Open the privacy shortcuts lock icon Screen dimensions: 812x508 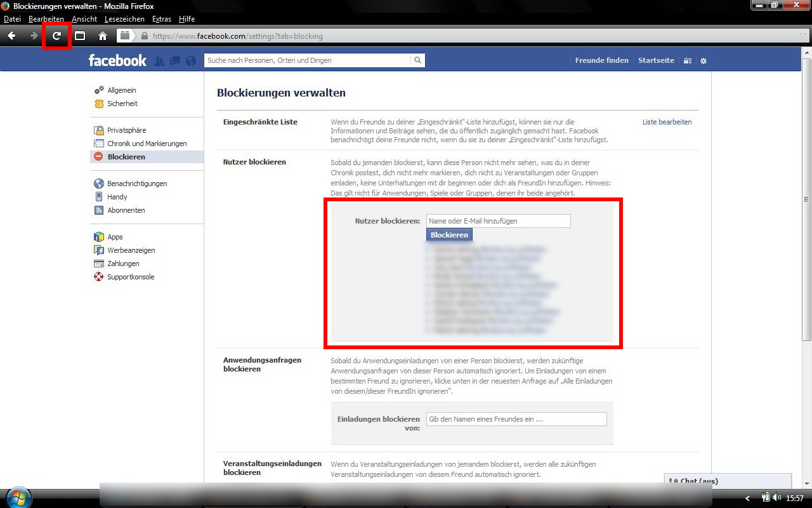click(688, 61)
